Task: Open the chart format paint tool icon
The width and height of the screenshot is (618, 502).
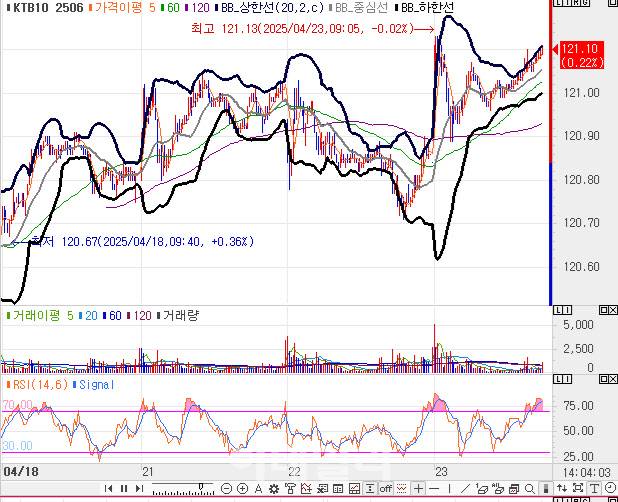Action: coord(290,489)
